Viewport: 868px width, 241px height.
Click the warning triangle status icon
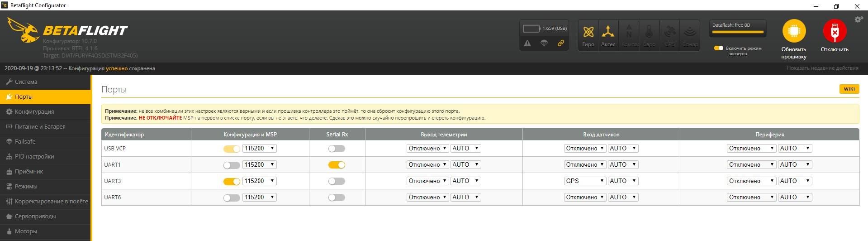[x=527, y=43]
